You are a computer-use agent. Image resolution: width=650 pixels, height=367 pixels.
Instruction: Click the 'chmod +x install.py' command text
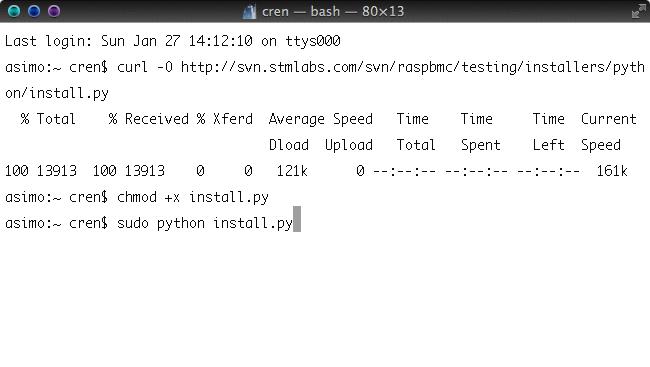[x=193, y=197]
